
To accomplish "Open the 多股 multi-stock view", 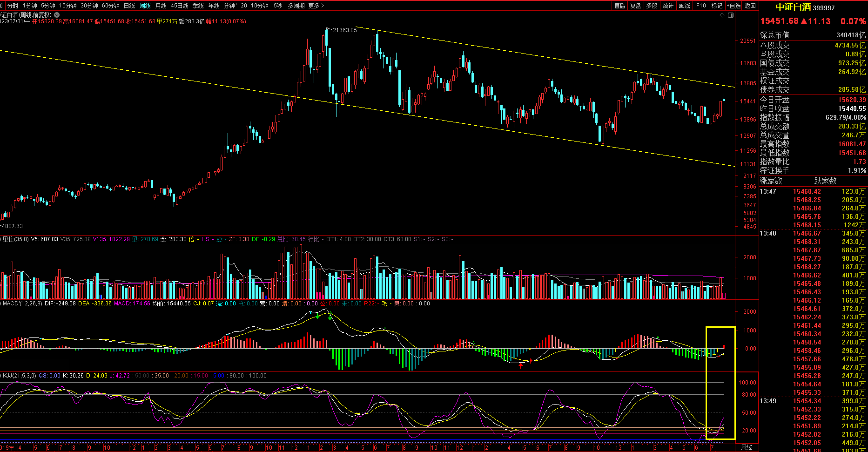I will 652,6.
